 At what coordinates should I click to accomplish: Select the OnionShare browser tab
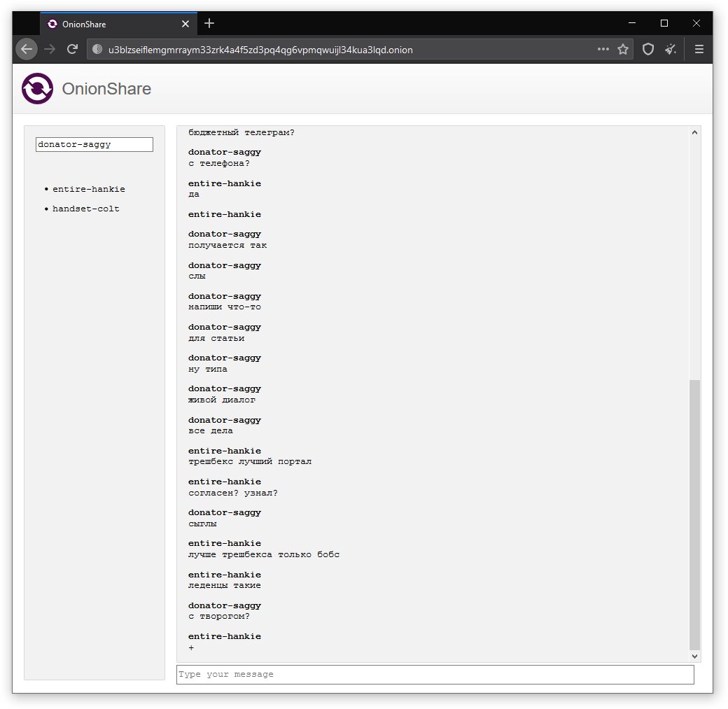click(x=119, y=24)
